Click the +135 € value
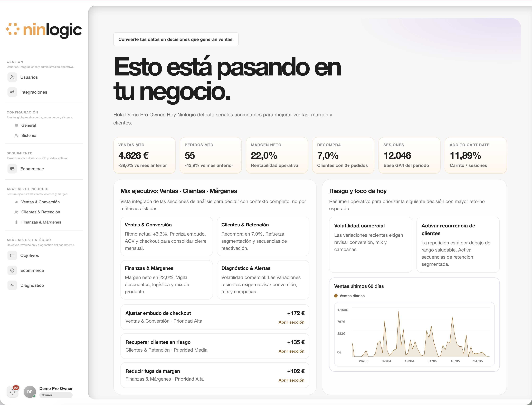The height and width of the screenshot is (405, 532). [296, 342]
